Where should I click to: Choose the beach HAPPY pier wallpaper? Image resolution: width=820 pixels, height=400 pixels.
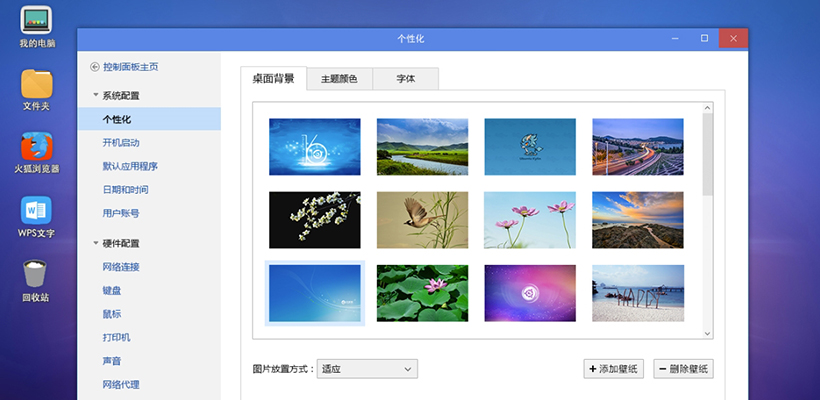(638, 293)
